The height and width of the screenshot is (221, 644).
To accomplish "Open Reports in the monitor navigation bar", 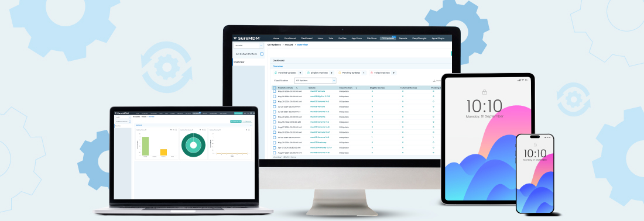I will click(x=403, y=38).
